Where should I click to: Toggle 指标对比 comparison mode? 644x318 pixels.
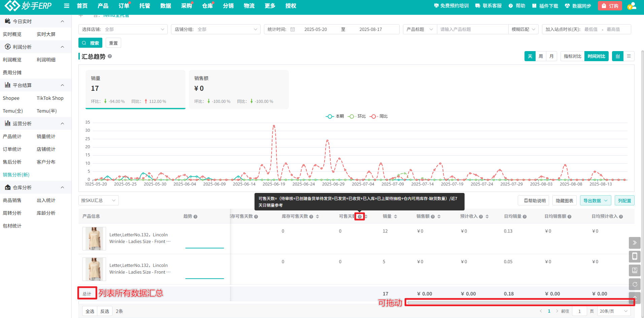(572, 56)
